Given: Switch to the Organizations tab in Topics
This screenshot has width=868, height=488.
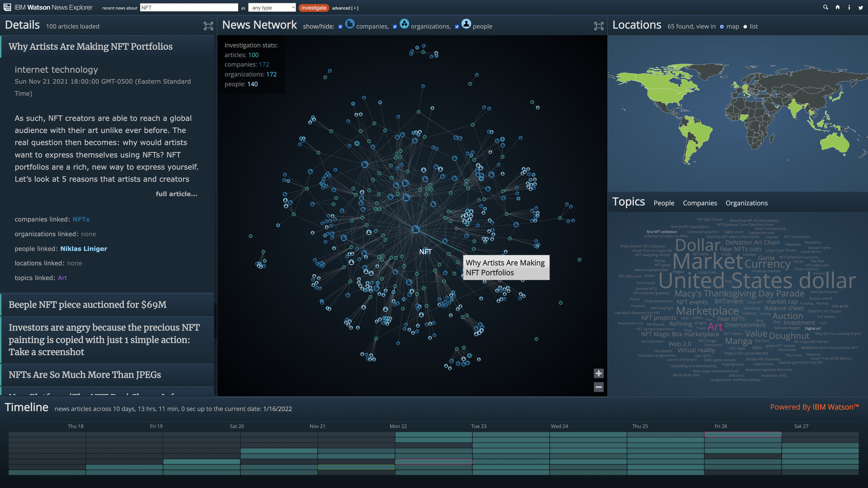Looking at the screenshot, I should pyautogui.click(x=746, y=203).
